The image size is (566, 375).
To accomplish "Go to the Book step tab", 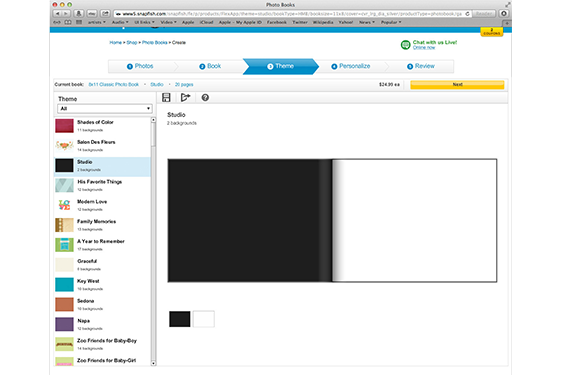I will 210,66.
